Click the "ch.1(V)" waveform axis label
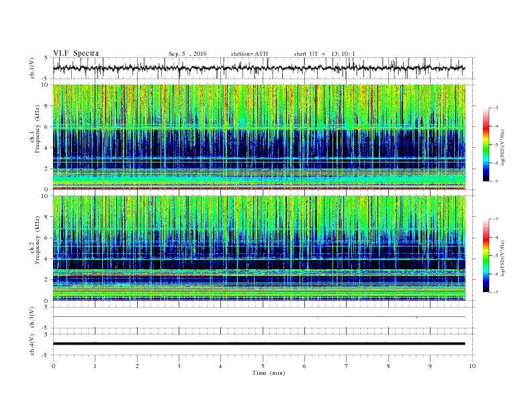Screen dimensions: 532x411 click(32, 68)
